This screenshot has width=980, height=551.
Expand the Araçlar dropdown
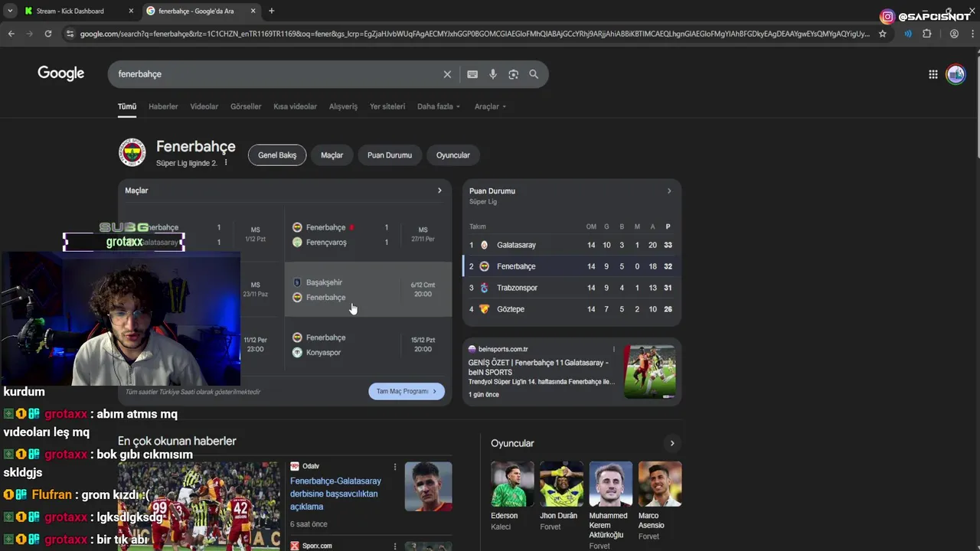[490, 106]
